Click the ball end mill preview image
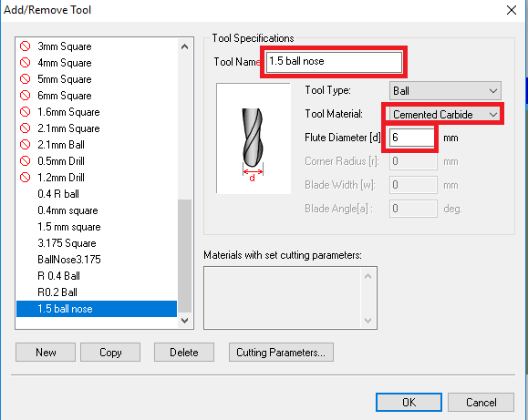528x420 pixels. [254, 138]
